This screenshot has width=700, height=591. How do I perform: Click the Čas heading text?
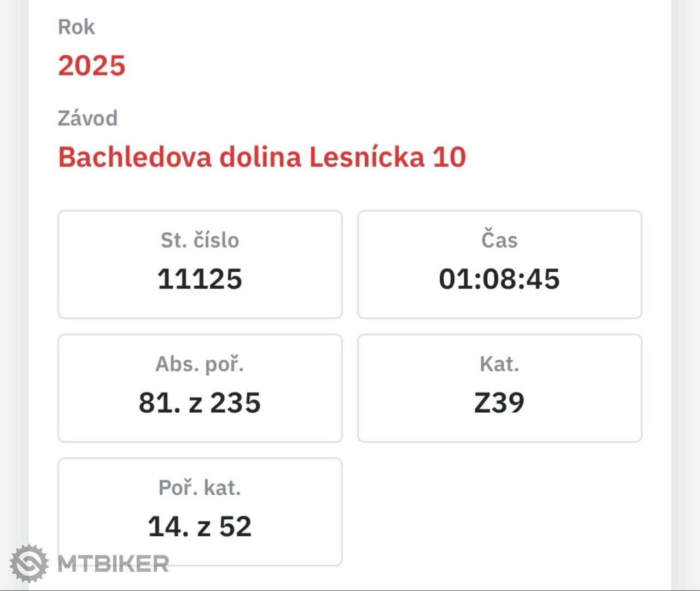[499, 240]
